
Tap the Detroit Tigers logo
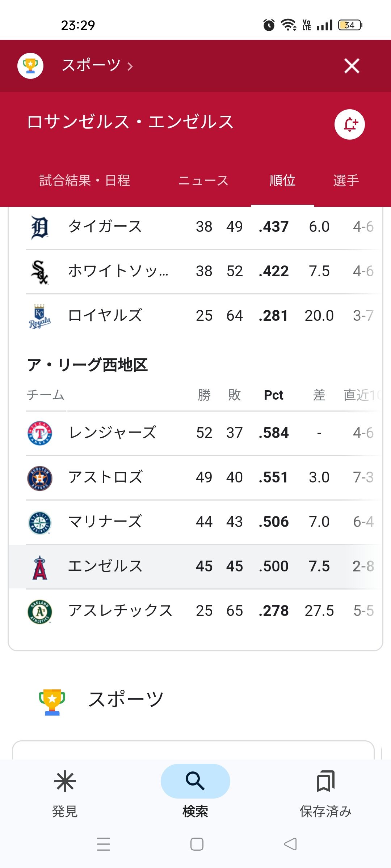click(x=39, y=227)
